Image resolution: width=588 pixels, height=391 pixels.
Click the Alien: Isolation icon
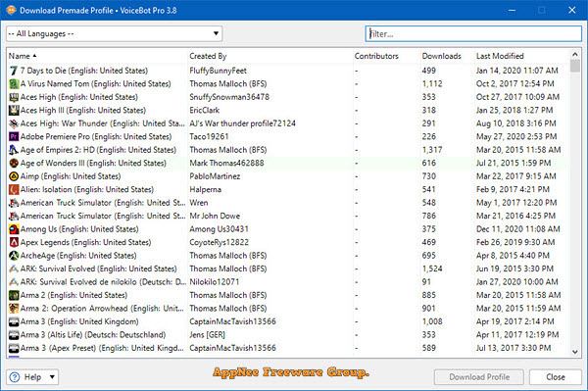click(14, 189)
